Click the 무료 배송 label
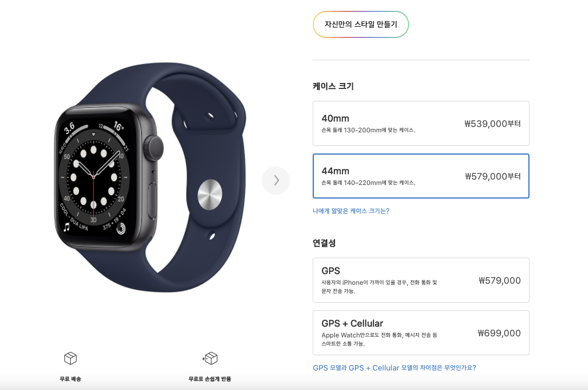This screenshot has height=390, width=588. tap(70, 379)
